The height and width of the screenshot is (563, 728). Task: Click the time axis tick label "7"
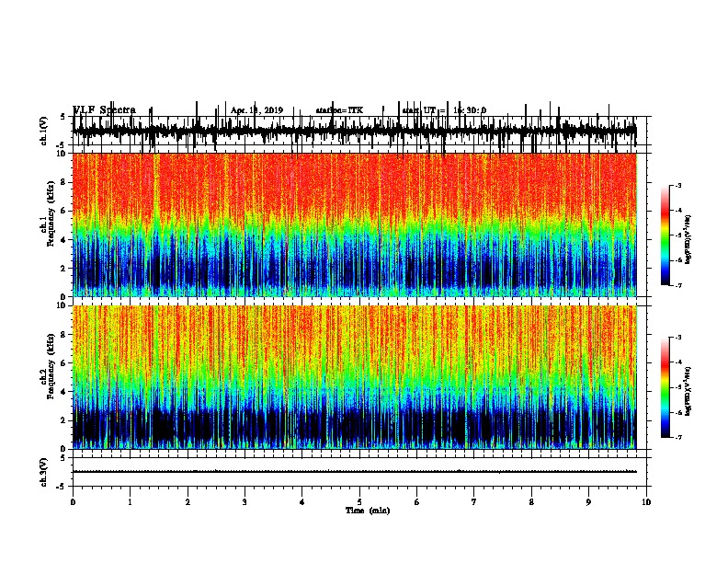pyautogui.click(x=474, y=502)
